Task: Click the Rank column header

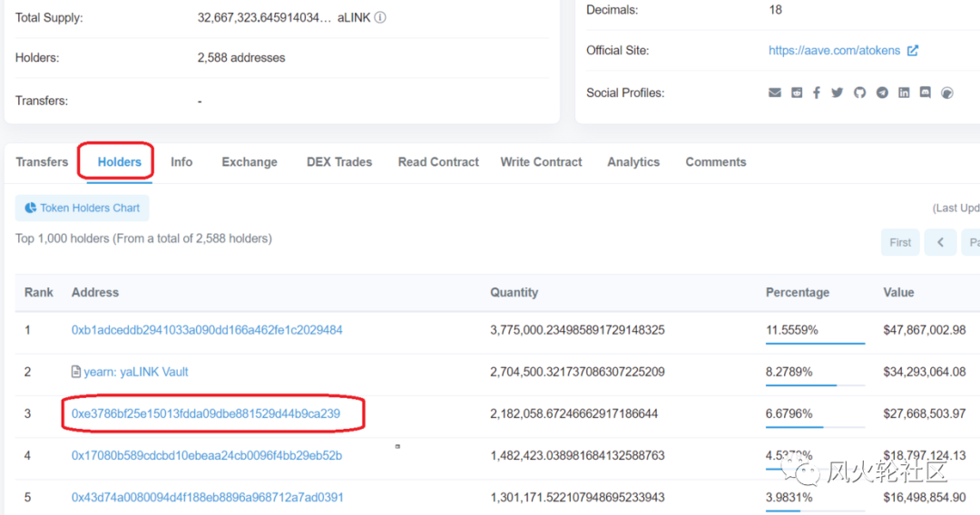Action: point(39,293)
